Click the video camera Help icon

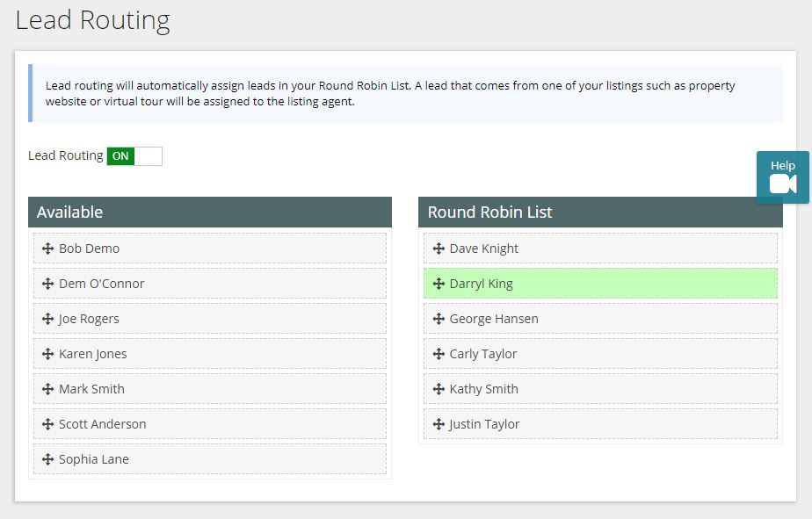tap(782, 183)
